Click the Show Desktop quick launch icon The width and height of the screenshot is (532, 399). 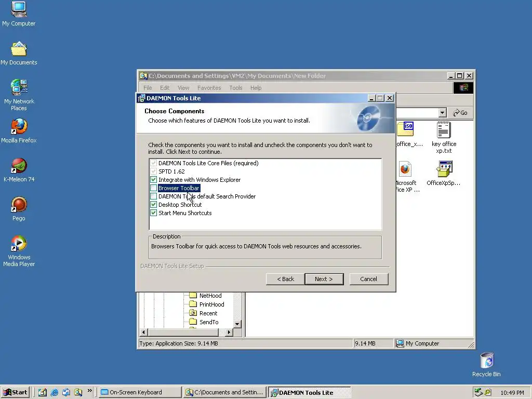[43, 392]
